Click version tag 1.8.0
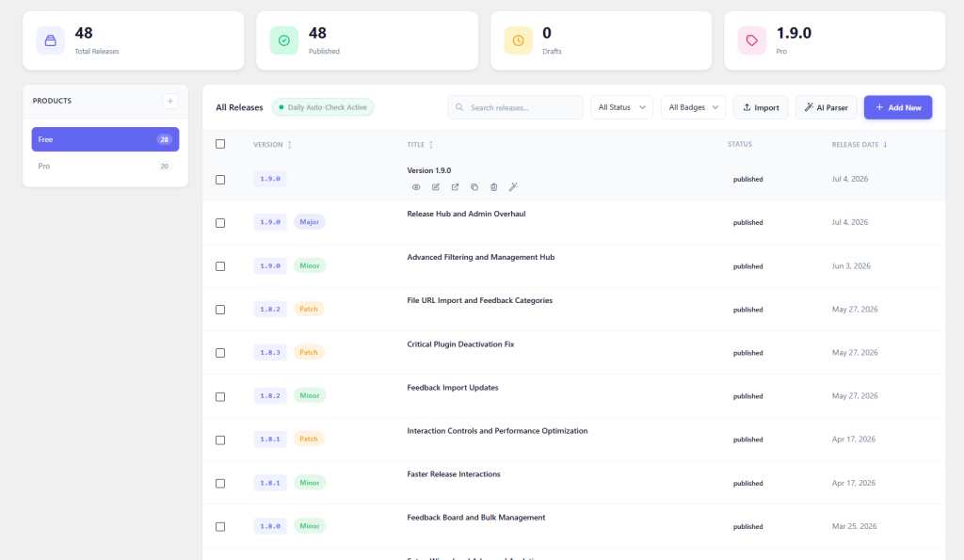The height and width of the screenshot is (560, 964). click(270, 526)
